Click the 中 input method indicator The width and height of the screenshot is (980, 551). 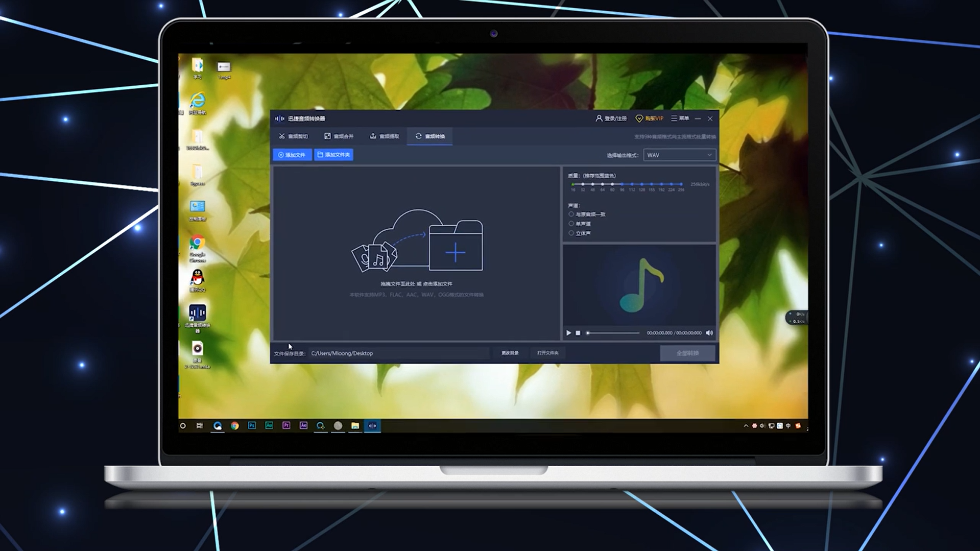tap(788, 426)
